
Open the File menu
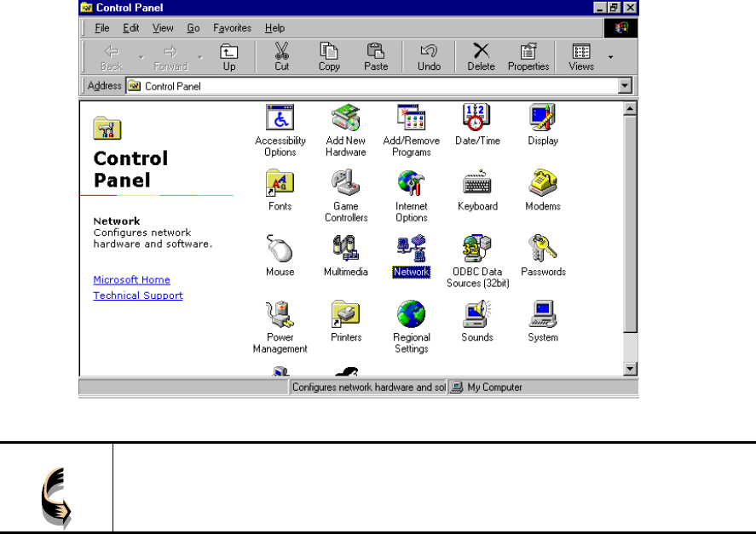coord(101,28)
